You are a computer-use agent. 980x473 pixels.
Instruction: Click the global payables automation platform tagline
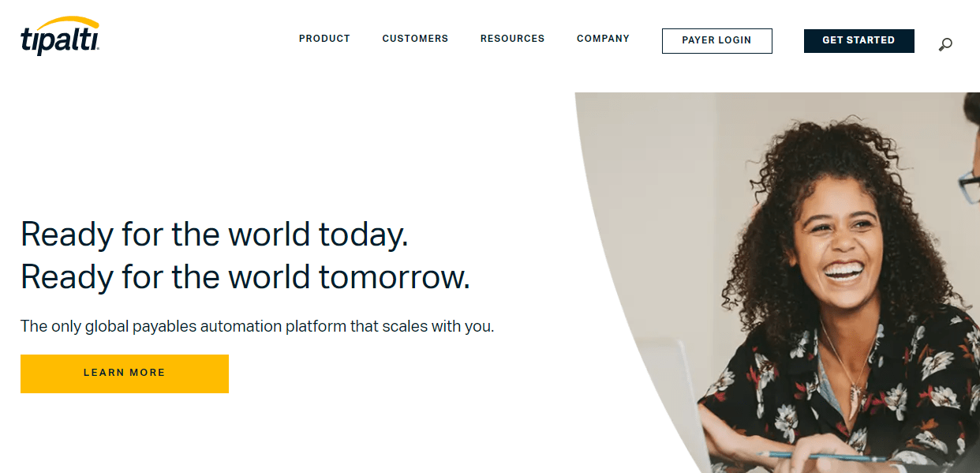(257, 326)
